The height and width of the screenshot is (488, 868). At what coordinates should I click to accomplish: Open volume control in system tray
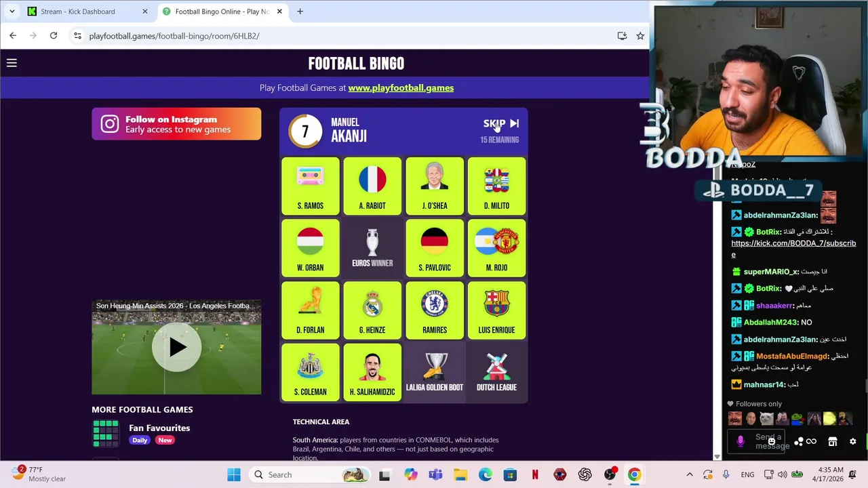click(x=782, y=474)
